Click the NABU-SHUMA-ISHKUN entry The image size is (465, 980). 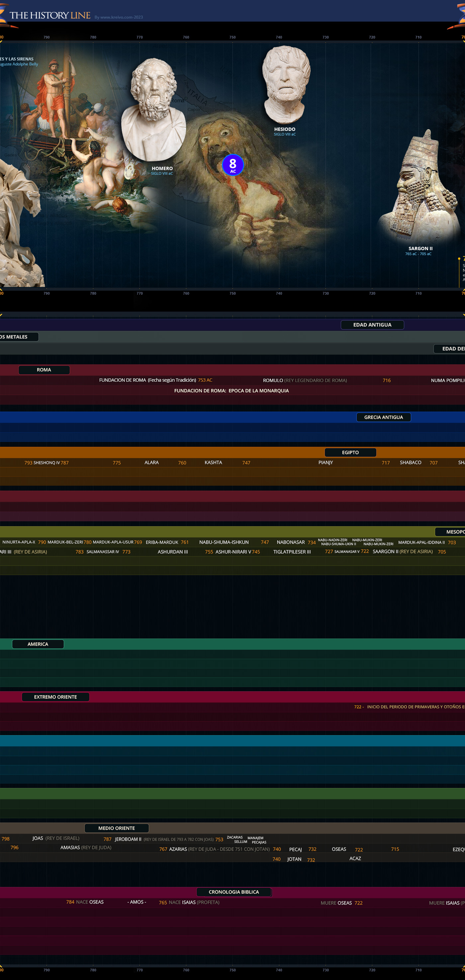point(224,542)
